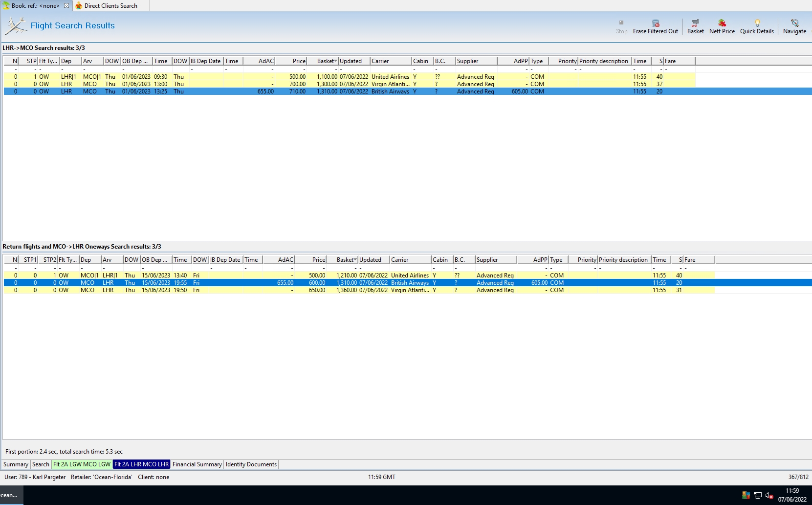This screenshot has height=505, width=812.
Task: Show the Nett Price icon
Action: tap(722, 23)
